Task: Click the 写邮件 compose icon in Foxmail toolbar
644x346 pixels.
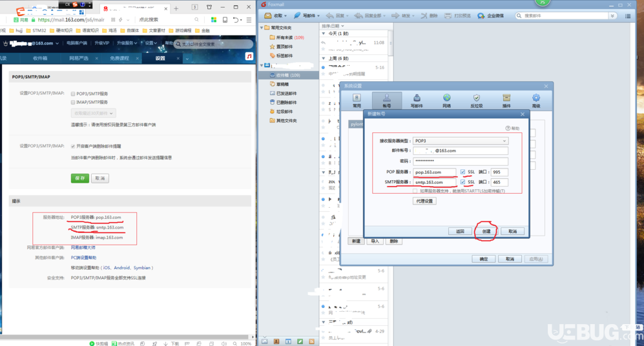Action: pos(297,15)
